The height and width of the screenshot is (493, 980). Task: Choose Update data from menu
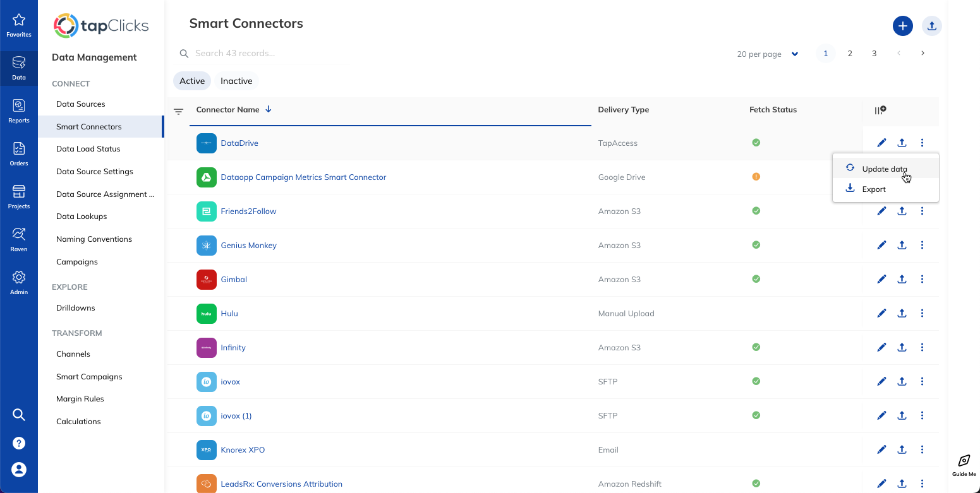(x=886, y=169)
